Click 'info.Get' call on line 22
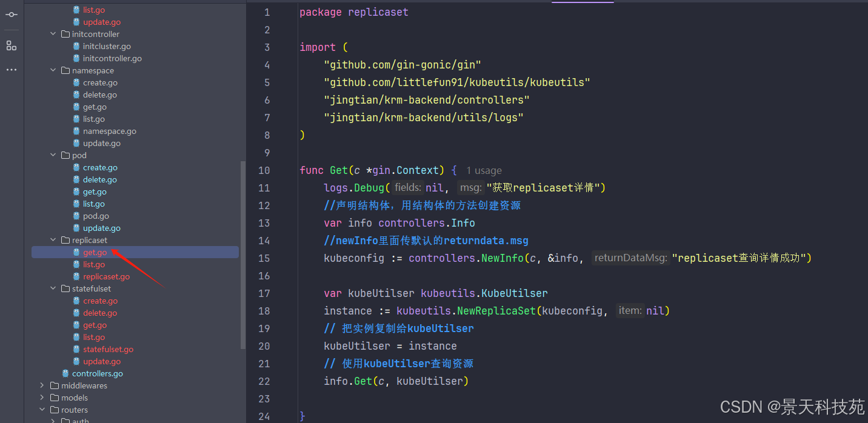Viewport: 868px width, 423px height. pyautogui.click(x=348, y=381)
